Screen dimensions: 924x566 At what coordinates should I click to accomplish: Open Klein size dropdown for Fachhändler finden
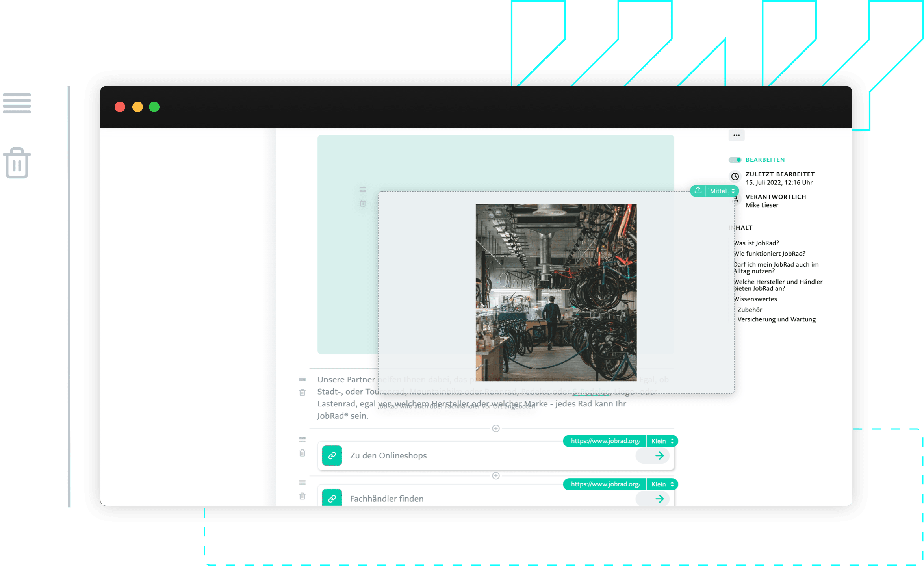pyautogui.click(x=662, y=484)
